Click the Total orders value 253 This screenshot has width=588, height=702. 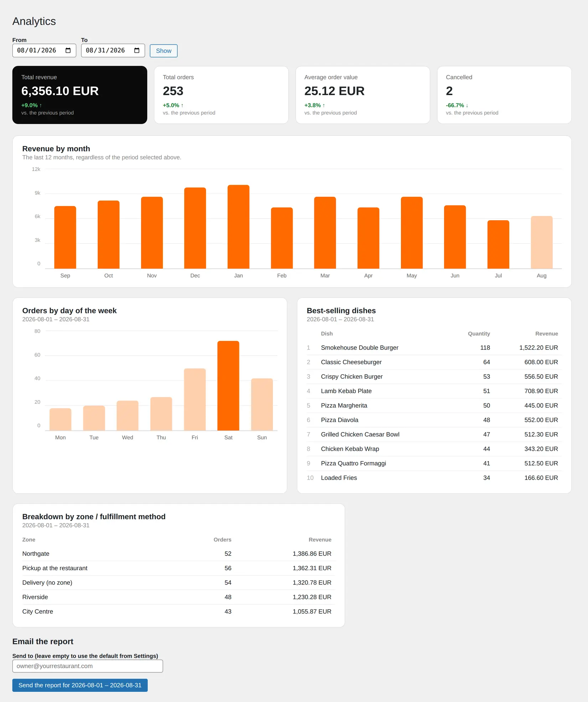(173, 91)
